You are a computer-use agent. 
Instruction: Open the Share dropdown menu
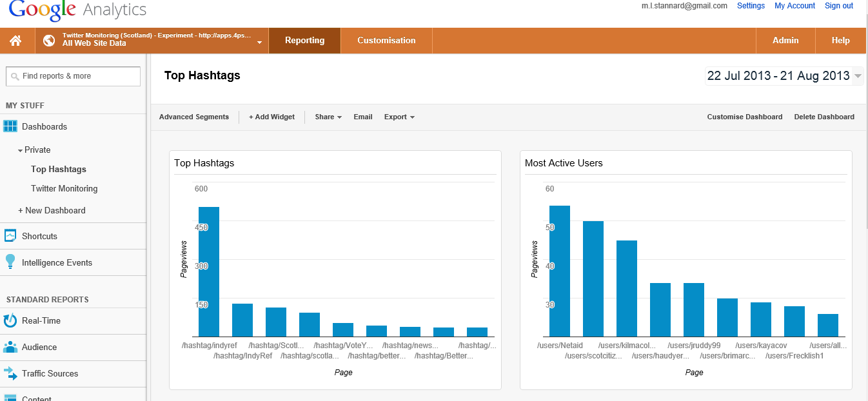328,117
